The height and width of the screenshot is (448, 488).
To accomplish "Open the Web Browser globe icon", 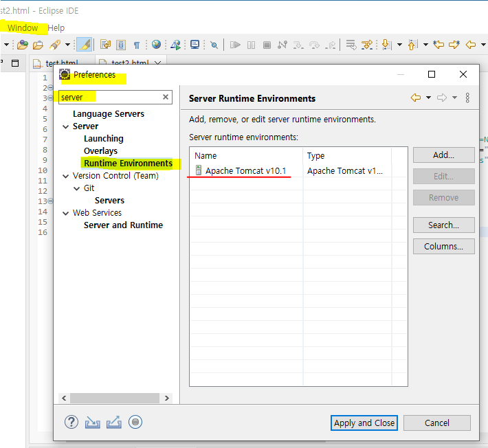I will (156, 45).
